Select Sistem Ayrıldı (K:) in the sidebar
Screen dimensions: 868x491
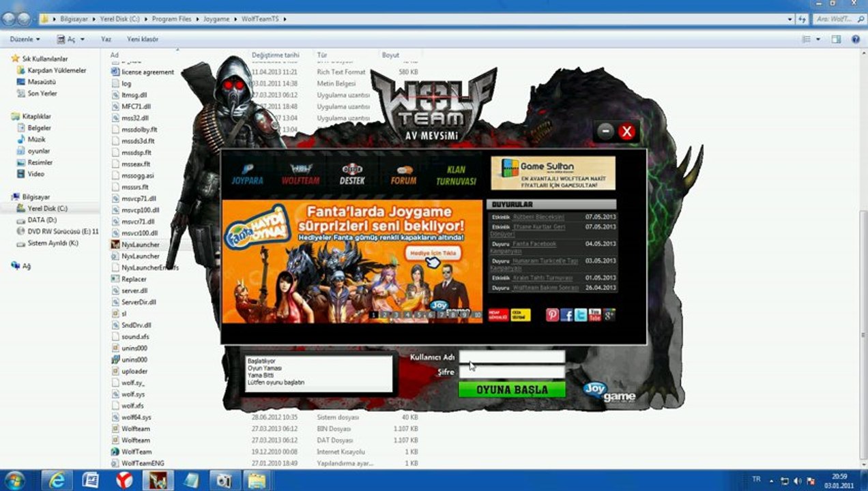coord(53,243)
